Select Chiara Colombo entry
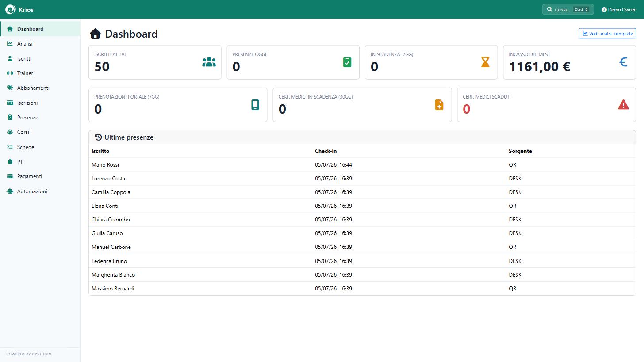 (x=111, y=220)
